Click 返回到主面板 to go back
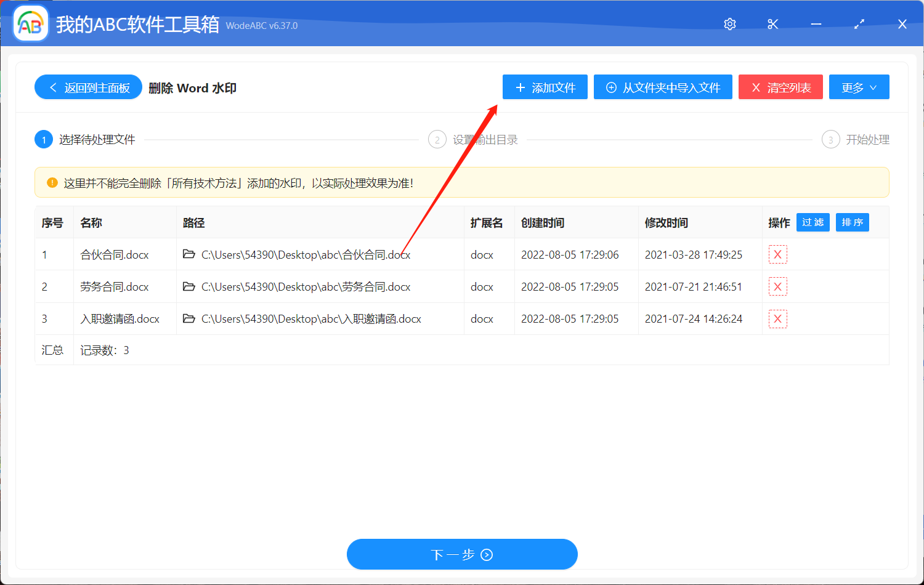This screenshot has width=924, height=585. (88, 87)
